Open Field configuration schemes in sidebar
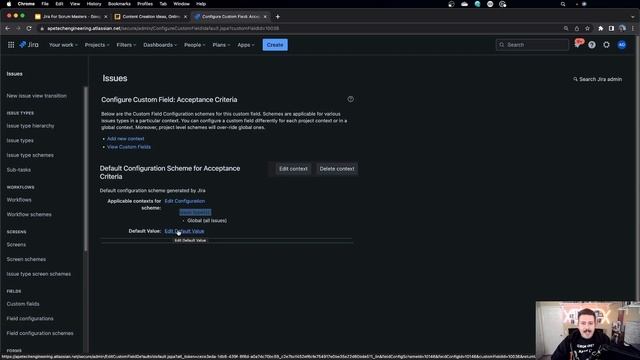Image resolution: width=640 pixels, height=360 pixels. [x=40, y=333]
